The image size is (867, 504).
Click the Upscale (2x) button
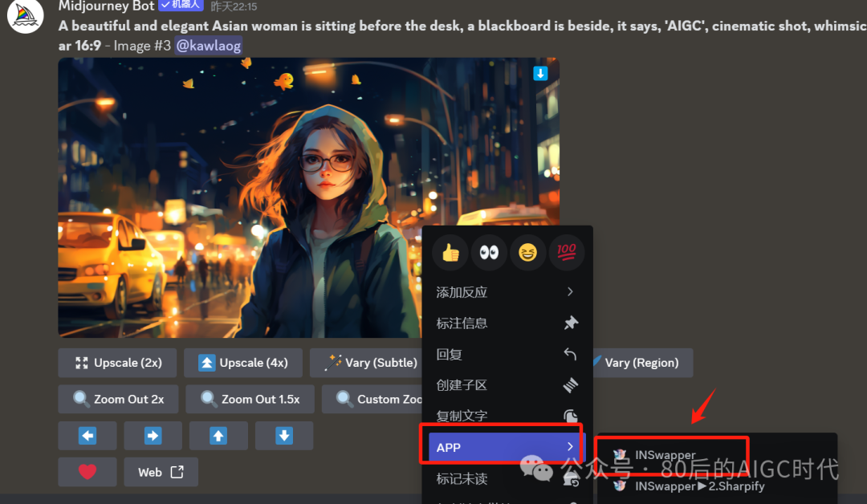coord(117,363)
